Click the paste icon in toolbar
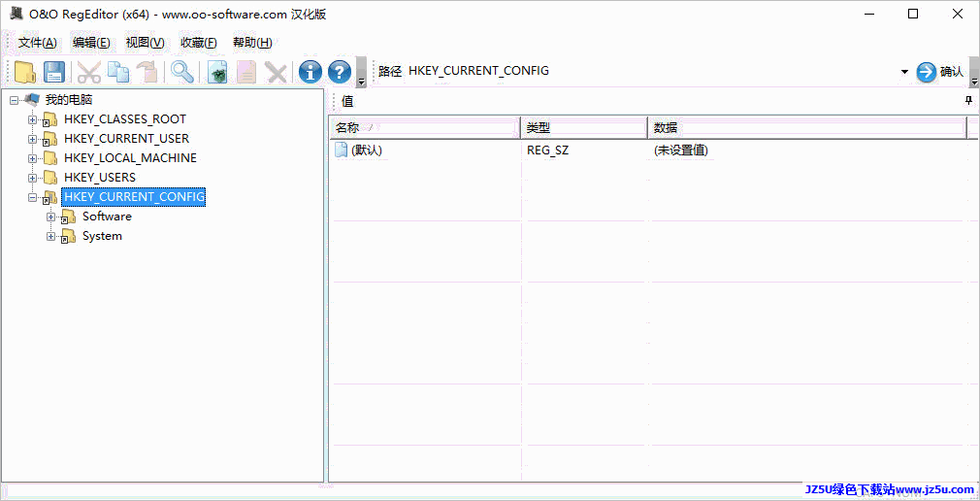 tap(147, 72)
